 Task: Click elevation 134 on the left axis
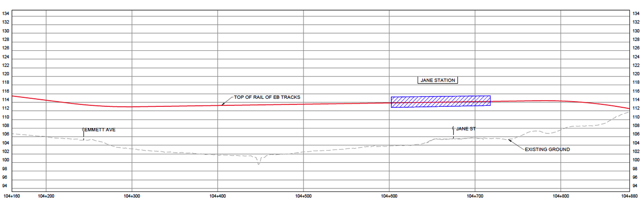(6, 14)
